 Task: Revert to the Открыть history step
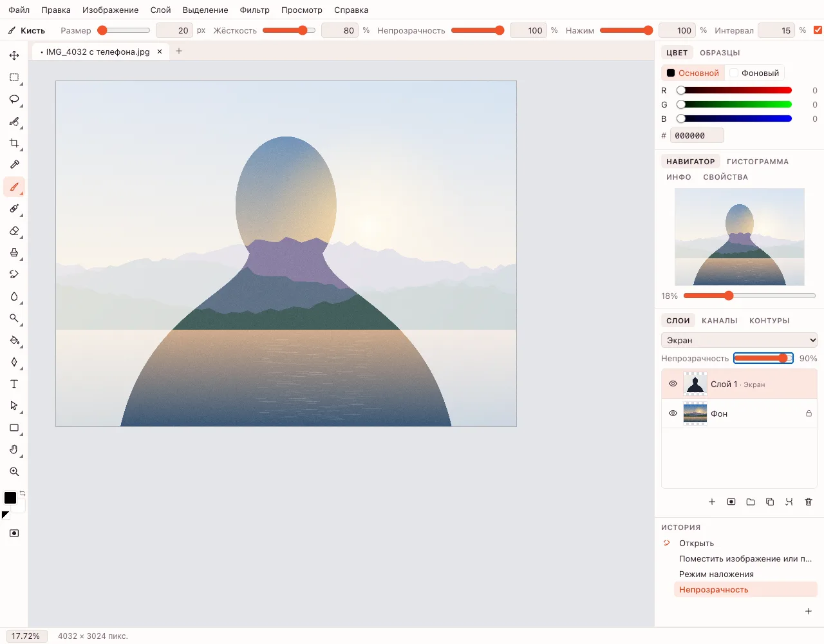point(696,543)
